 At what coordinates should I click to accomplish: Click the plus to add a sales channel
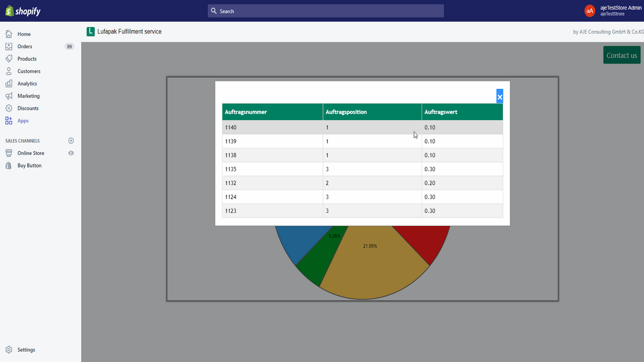(71, 141)
